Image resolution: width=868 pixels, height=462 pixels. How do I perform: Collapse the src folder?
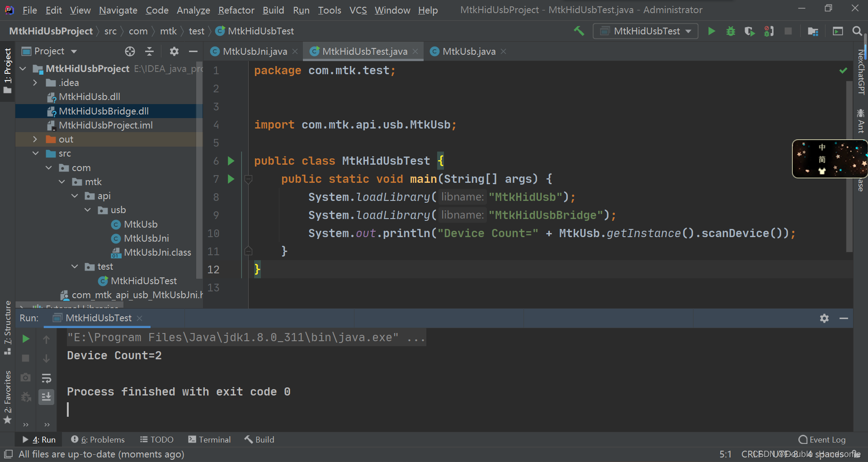click(x=35, y=153)
